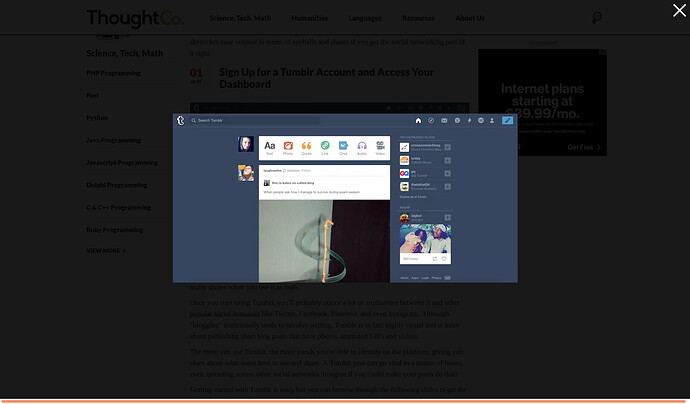Expand VIEW MORE in the sidebar
Image resolution: width=690 pixels, height=404 pixels.
pyautogui.click(x=106, y=251)
